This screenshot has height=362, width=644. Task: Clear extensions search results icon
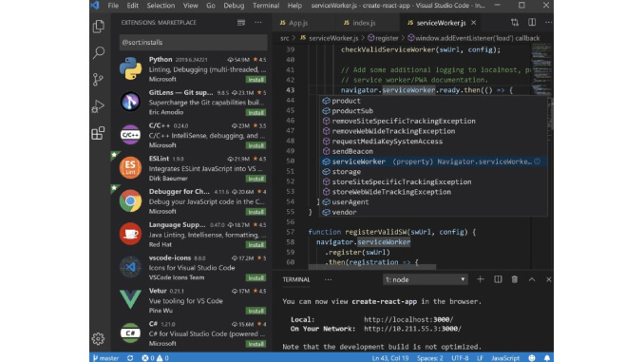(241, 23)
